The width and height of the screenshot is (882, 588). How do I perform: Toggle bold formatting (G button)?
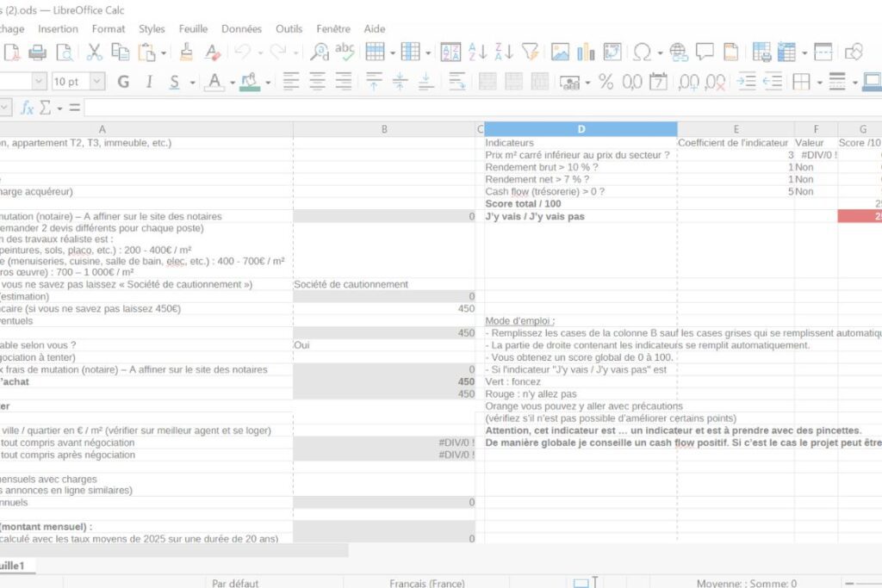[123, 82]
